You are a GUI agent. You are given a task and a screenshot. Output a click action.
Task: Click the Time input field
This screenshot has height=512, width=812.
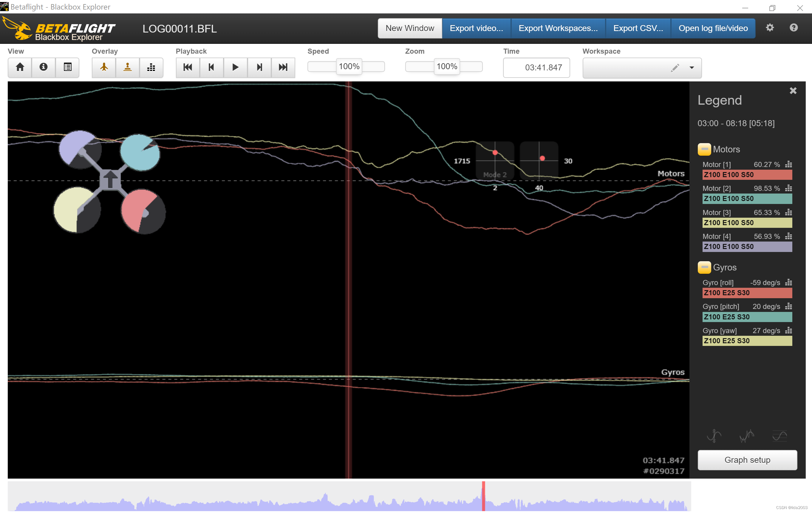coord(536,67)
